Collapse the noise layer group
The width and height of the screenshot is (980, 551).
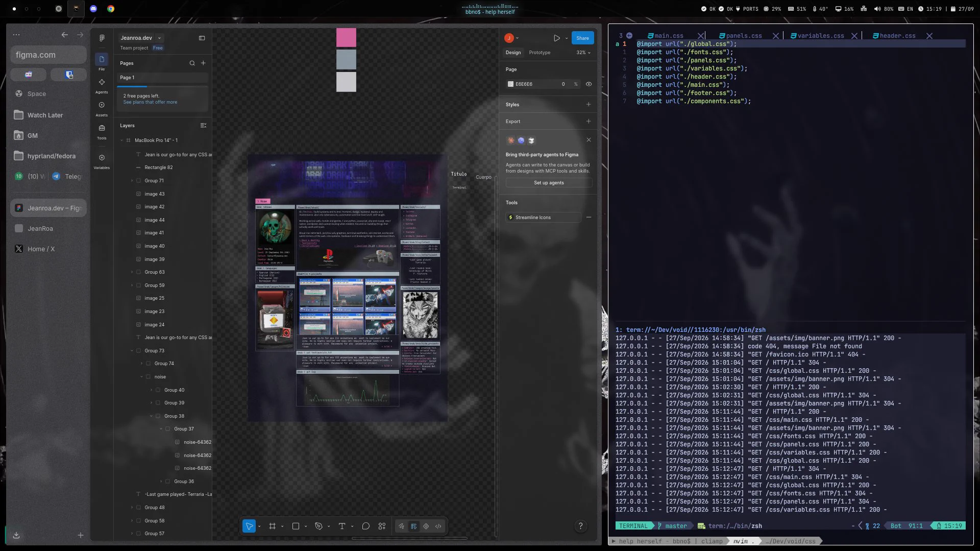141,377
